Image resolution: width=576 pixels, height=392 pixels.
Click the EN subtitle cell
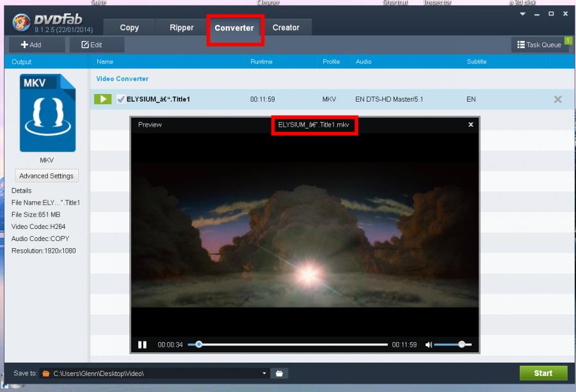coord(471,99)
